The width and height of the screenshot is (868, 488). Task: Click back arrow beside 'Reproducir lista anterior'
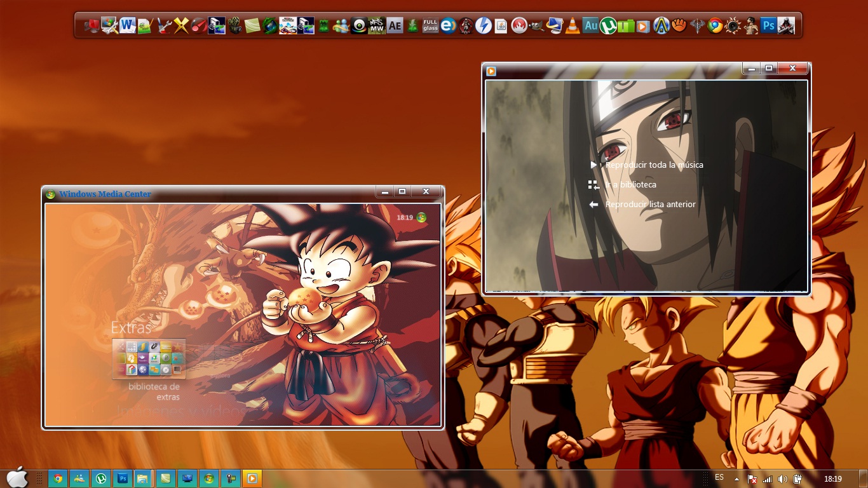point(593,204)
